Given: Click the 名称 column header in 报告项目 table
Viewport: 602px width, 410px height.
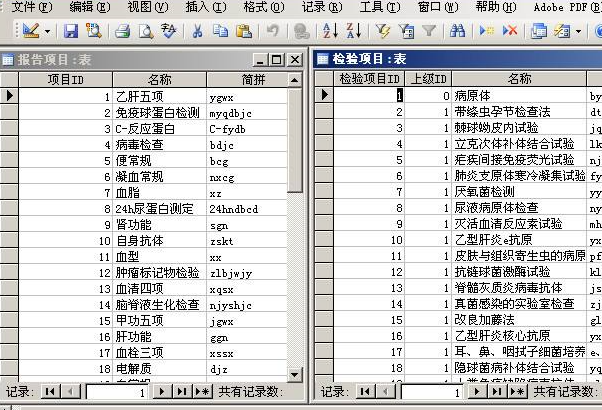Looking at the screenshot, I should click(159, 80).
